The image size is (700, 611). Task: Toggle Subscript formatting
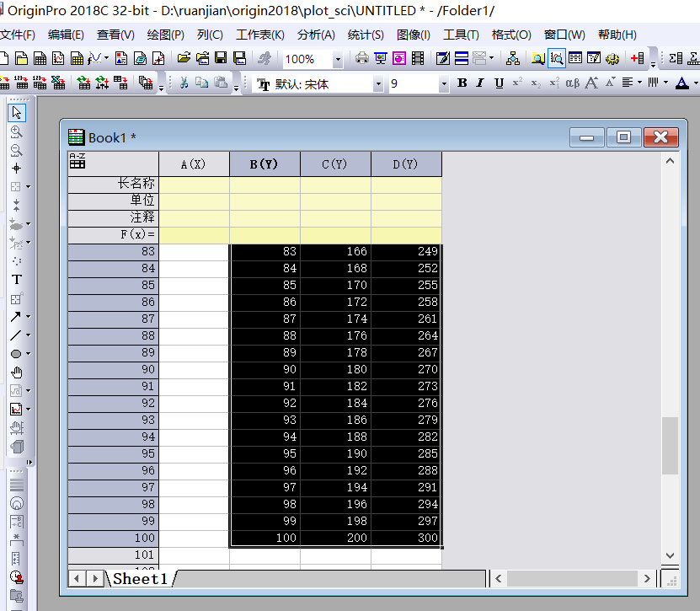pos(536,83)
